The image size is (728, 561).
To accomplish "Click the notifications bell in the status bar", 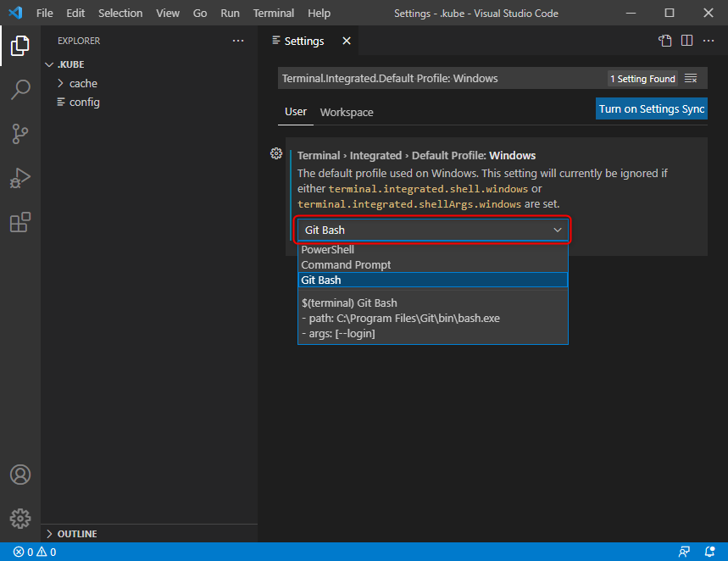I will click(710, 552).
